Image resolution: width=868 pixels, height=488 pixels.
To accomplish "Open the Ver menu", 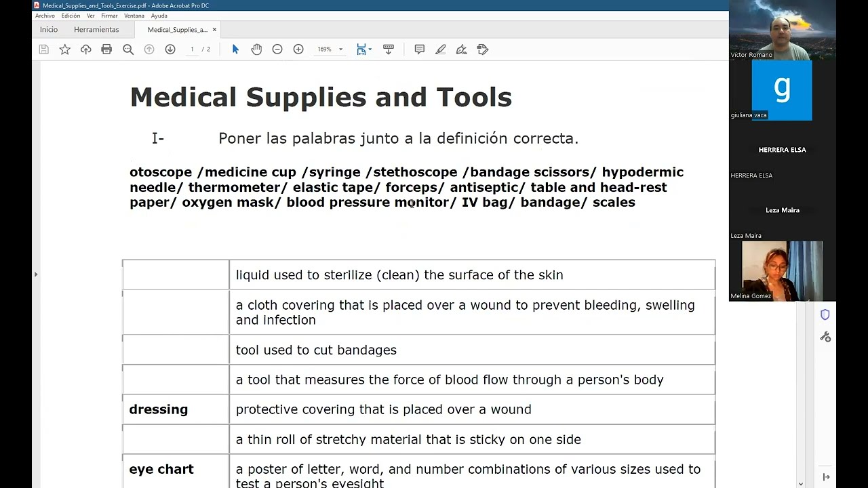I will click(x=91, y=16).
